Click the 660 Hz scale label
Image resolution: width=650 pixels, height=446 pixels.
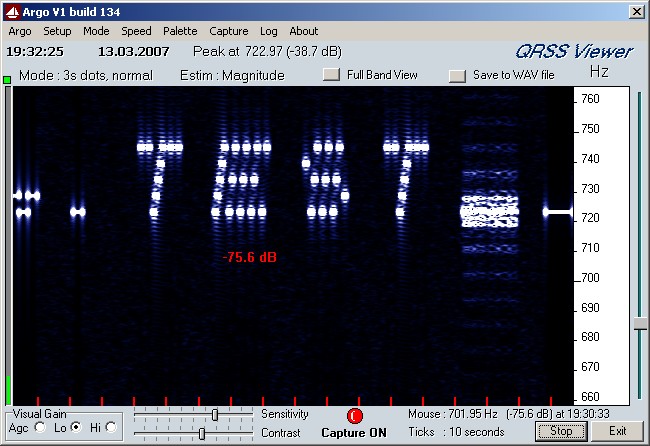590,397
